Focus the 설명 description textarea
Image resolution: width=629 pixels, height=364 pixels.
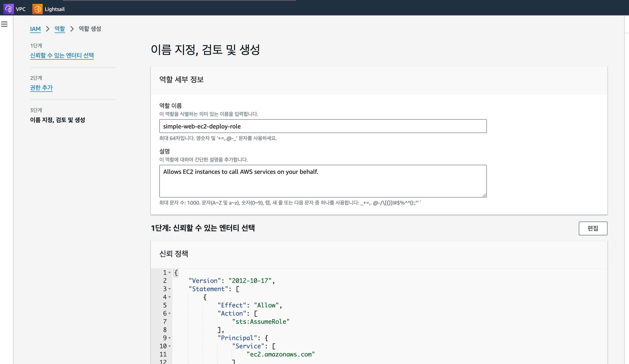(x=323, y=181)
